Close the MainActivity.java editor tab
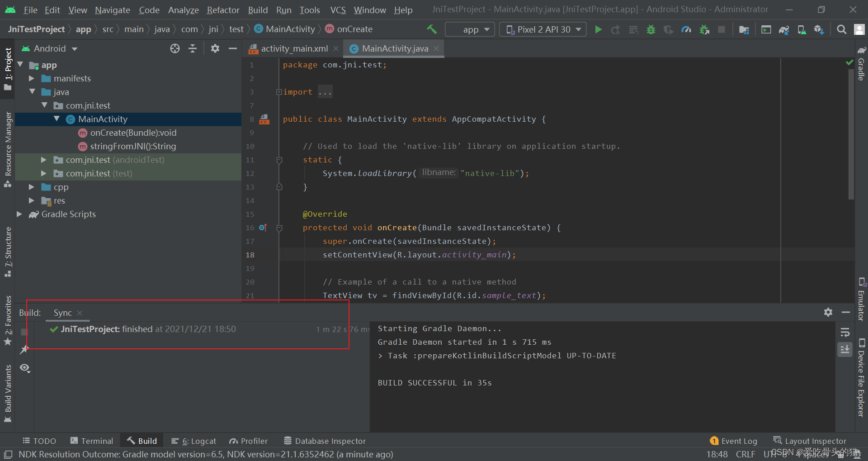The height and width of the screenshot is (461, 868). tap(436, 48)
